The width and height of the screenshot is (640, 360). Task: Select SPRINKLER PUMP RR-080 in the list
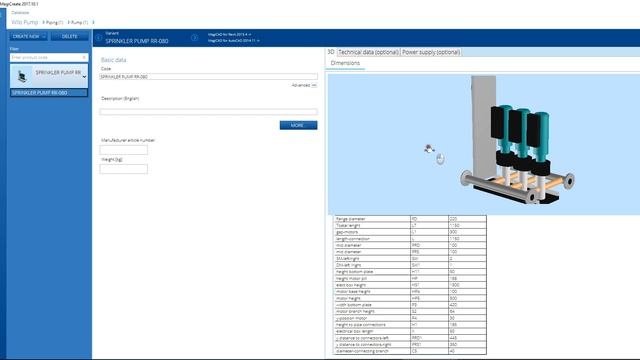coord(49,93)
